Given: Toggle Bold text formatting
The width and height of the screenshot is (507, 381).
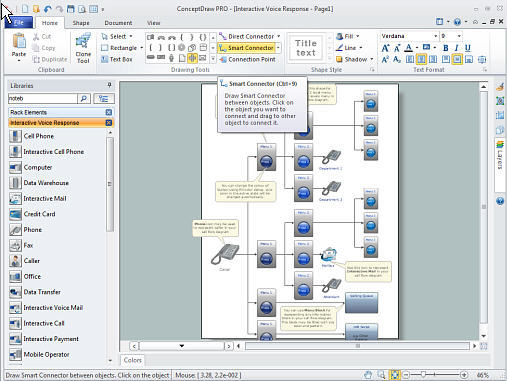Looking at the screenshot, I should click(x=445, y=48).
